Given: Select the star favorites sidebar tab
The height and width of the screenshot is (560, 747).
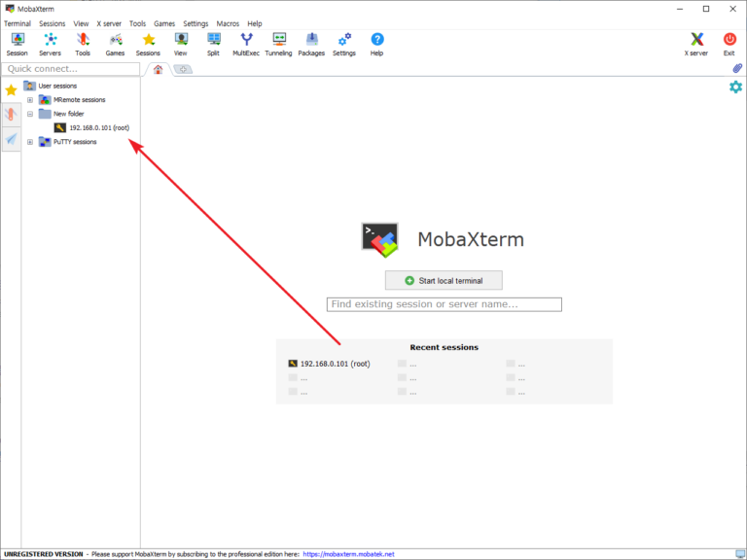Looking at the screenshot, I should 11,90.
